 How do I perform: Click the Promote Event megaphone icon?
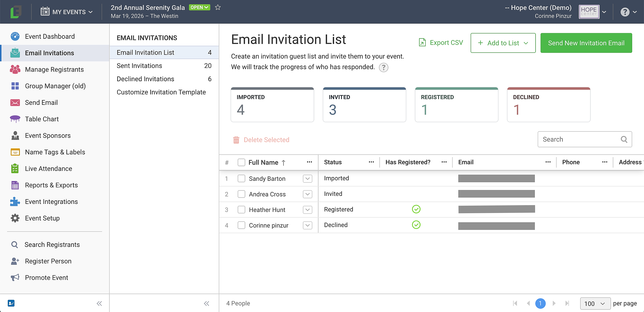(15, 278)
